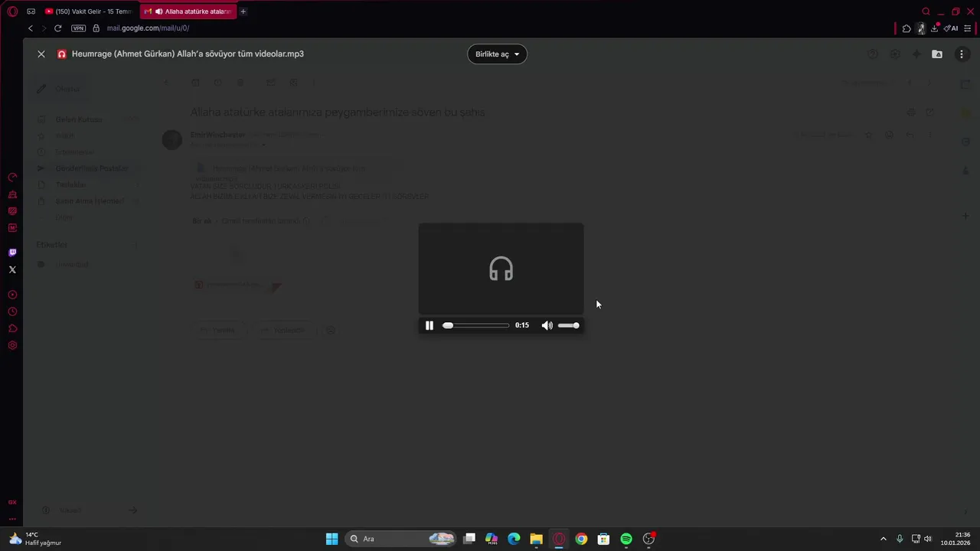Mute the audio player speaker icon
Image resolution: width=980 pixels, height=551 pixels.
tap(547, 325)
